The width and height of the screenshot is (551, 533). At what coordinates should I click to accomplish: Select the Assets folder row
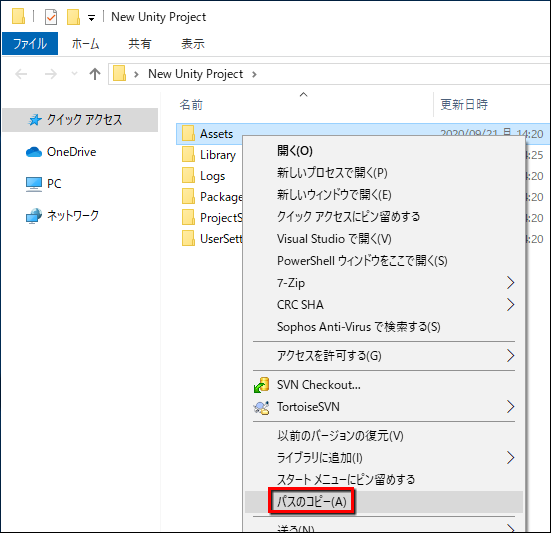tap(362, 134)
